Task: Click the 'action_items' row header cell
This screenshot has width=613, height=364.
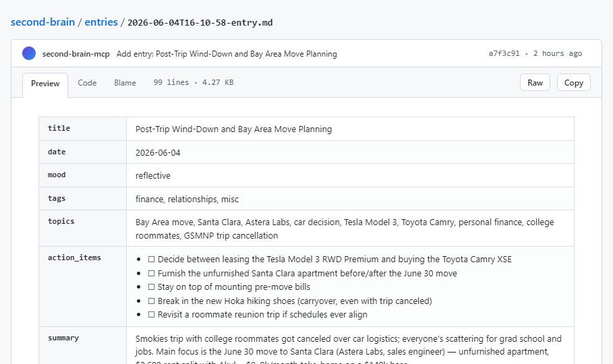Action: click(x=82, y=286)
